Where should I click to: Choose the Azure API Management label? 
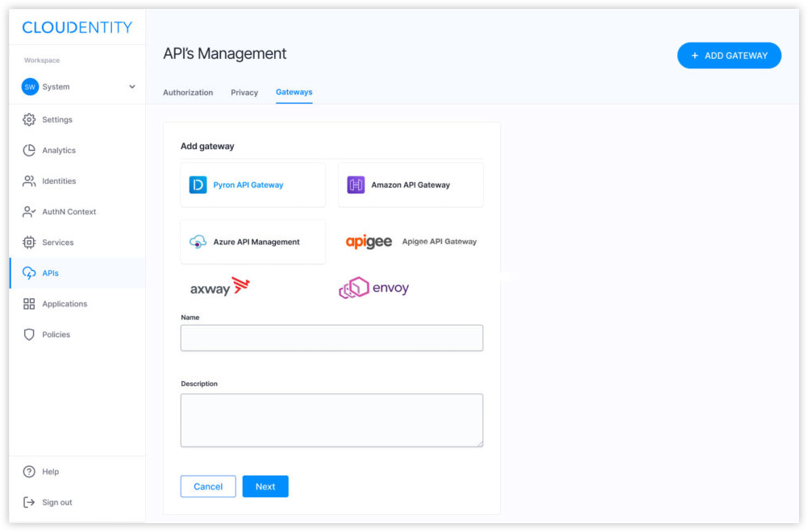tap(256, 242)
